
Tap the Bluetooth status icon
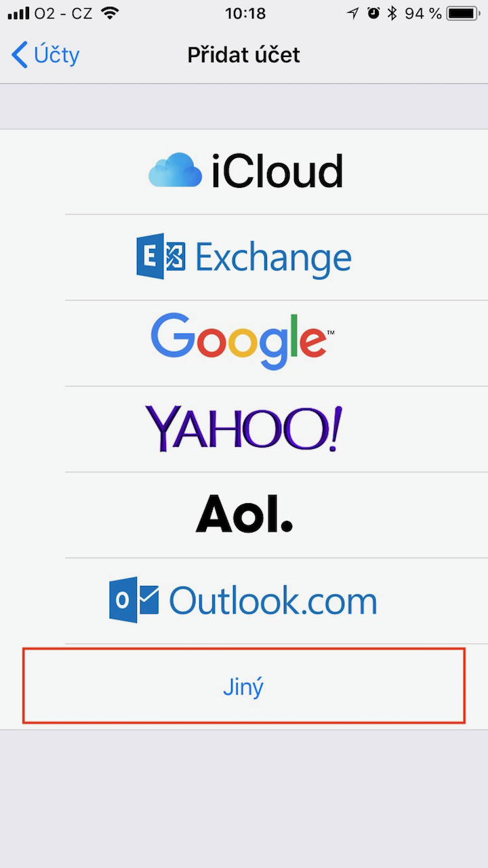tap(391, 13)
